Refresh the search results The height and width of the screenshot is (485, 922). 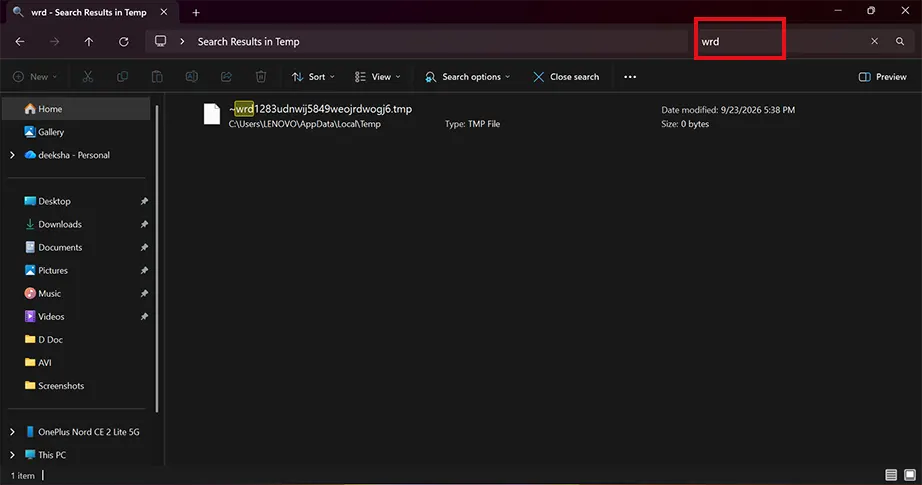tap(123, 42)
